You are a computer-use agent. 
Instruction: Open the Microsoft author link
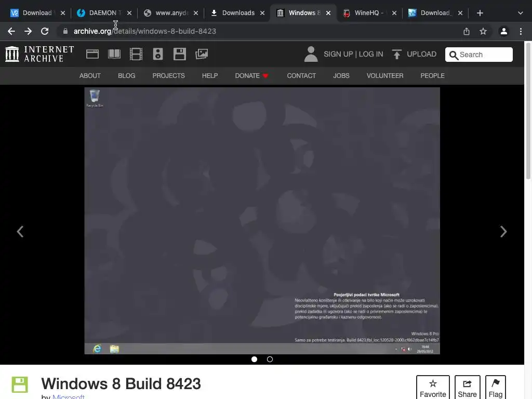[69, 396]
